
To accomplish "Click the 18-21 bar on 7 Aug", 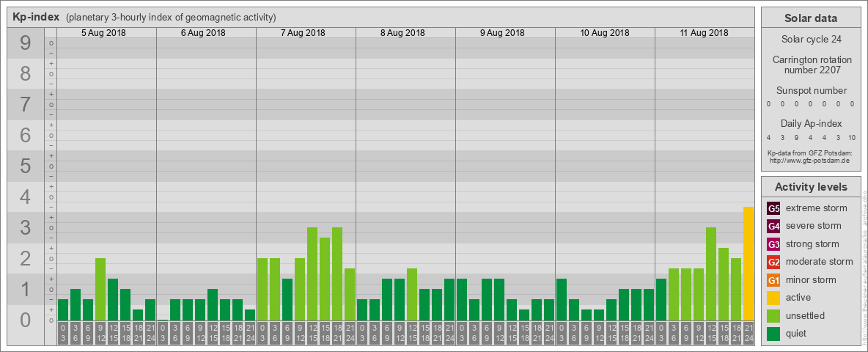I will point(337,274).
